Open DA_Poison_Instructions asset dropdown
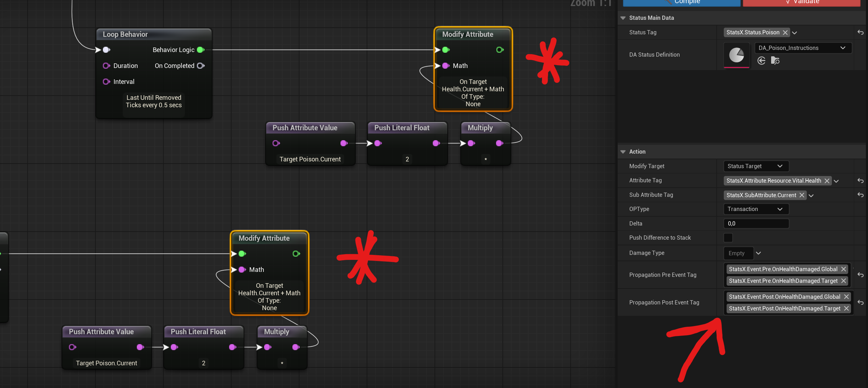Viewport: 868px width, 388px height. 803,48
